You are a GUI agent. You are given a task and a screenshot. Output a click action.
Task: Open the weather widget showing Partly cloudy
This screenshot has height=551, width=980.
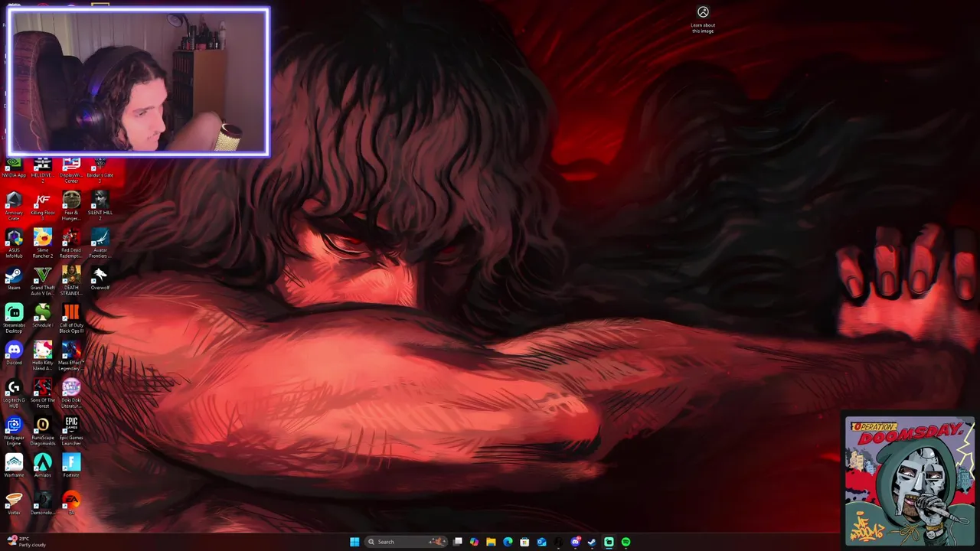click(27, 542)
